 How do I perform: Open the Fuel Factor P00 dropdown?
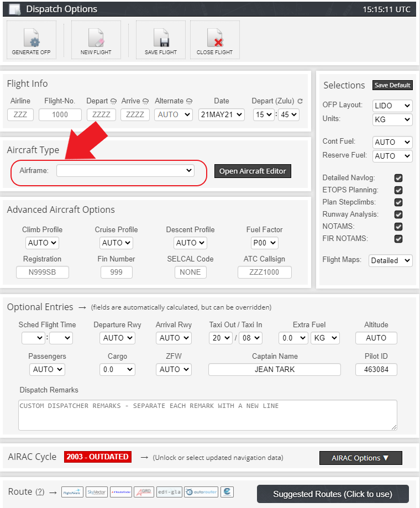pos(265,243)
